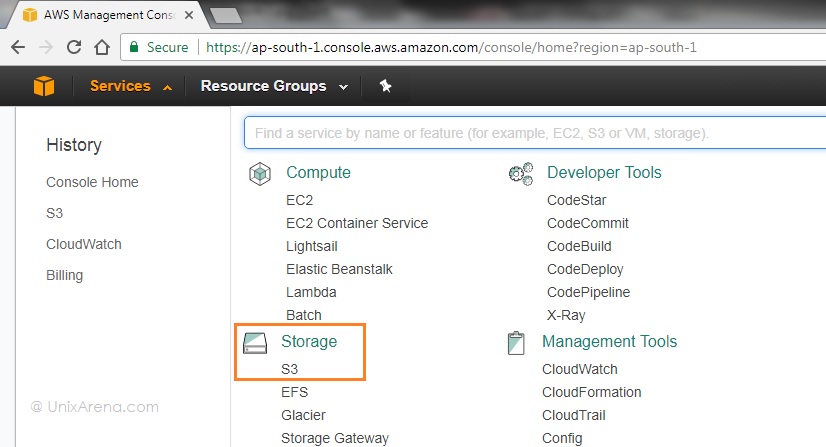Open the CodeCommit service
This screenshot has width=826, height=447.
(588, 223)
